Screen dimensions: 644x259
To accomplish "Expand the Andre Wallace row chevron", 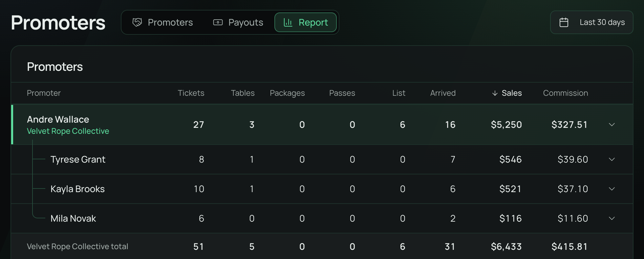I will coord(612,125).
